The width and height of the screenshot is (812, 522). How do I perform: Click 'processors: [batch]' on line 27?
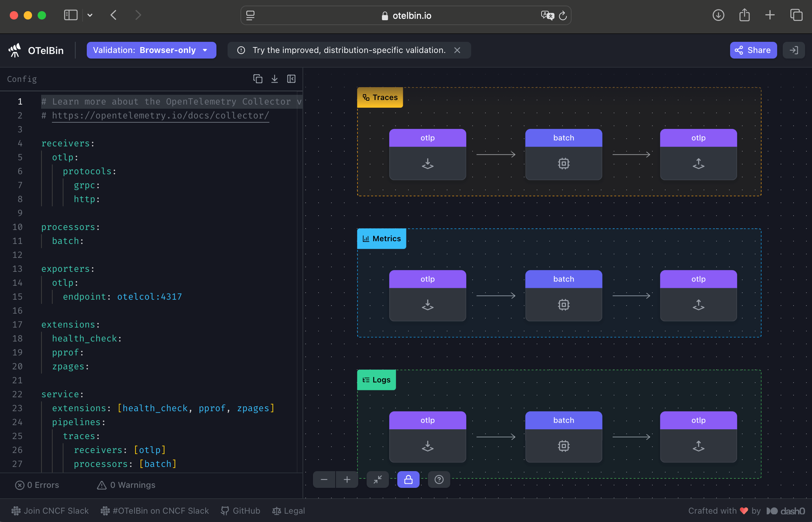[125, 464]
